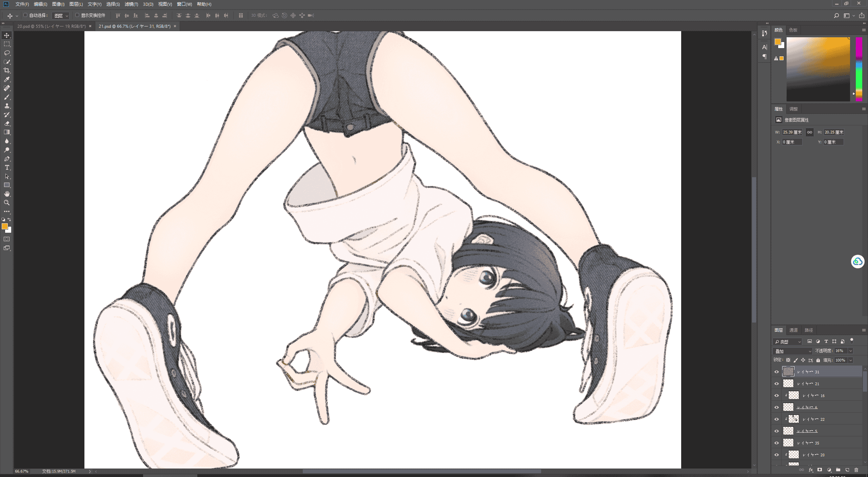Open the 填充 fill slider arrow
Viewport: 868px width, 477px height.
tap(850, 360)
